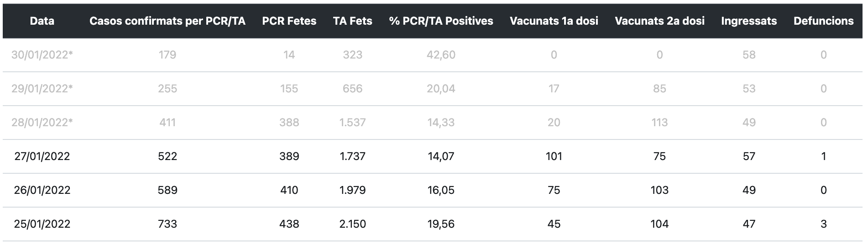Click the Defuncions column header
The width and height of the screenshot is (868, 246).
[823, 21]
